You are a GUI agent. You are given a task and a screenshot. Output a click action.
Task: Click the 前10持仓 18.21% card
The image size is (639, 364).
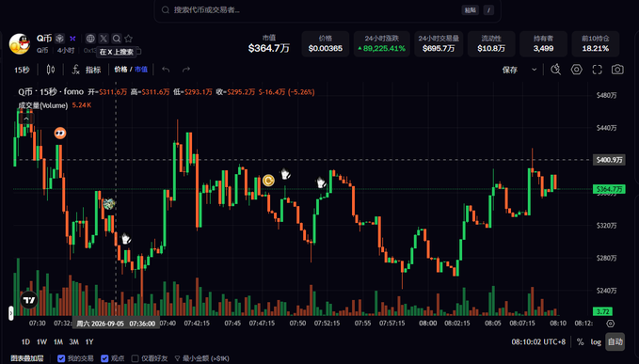[x=596, y=44]
